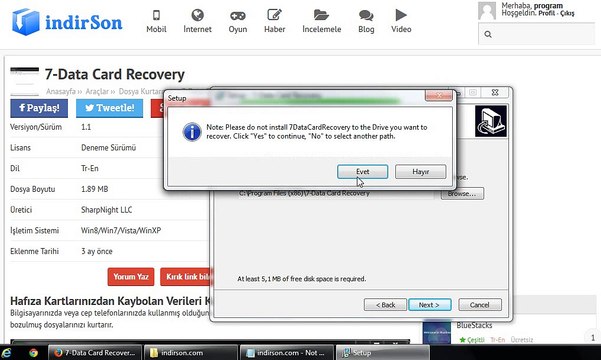The image size is (601, 360).
Task: Switch to the 7-Data Card Recovery Firefox taskbar item
Action: click(x=95, y=352)
